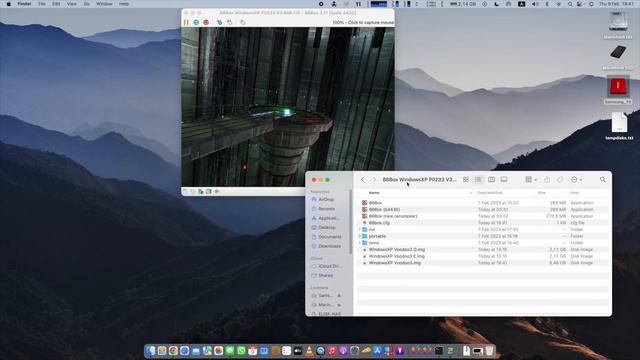Open Control Center in the menu bar
This screenshot has height=360, width=640.
580,4
